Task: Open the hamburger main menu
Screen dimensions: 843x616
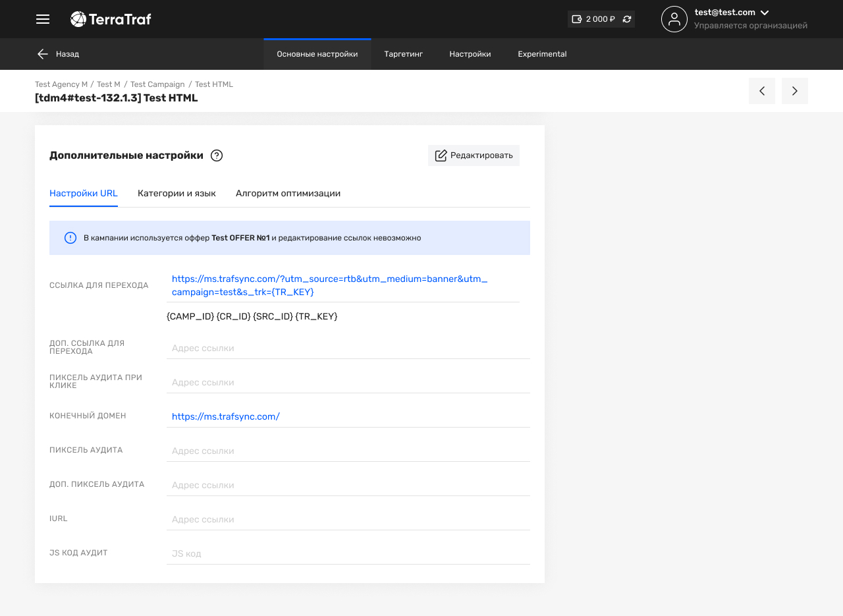Action: coord(43,19)
